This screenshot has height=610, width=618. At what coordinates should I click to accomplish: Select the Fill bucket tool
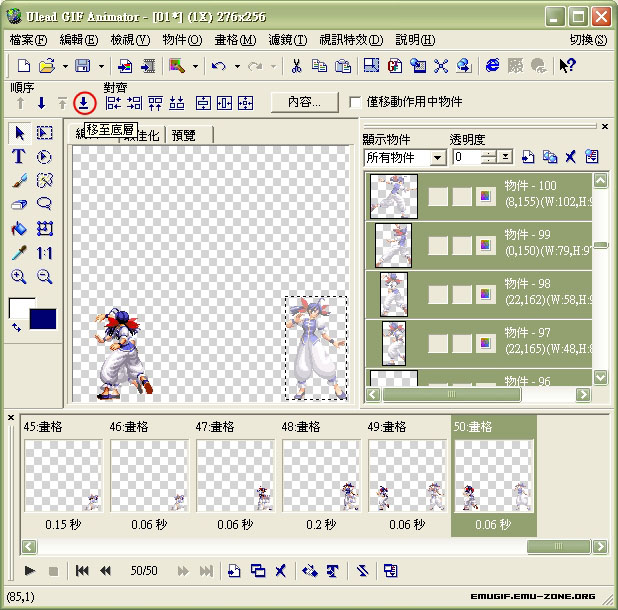click(x=19, y=228)
